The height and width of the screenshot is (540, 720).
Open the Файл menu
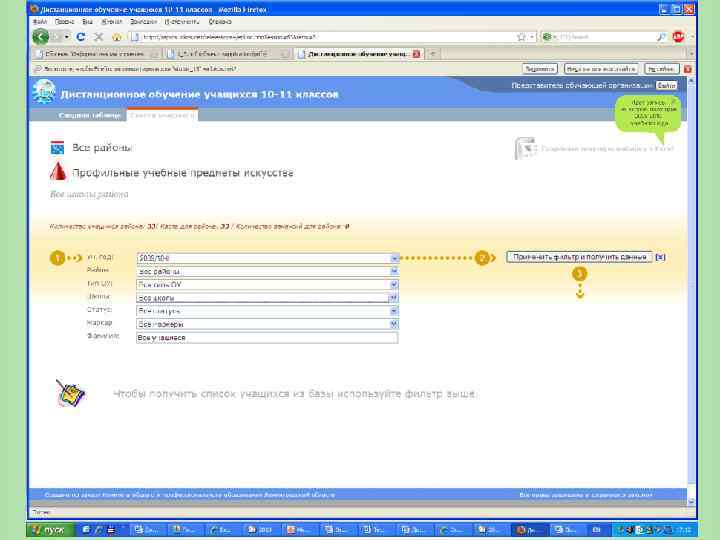click(x=40, y=22)
